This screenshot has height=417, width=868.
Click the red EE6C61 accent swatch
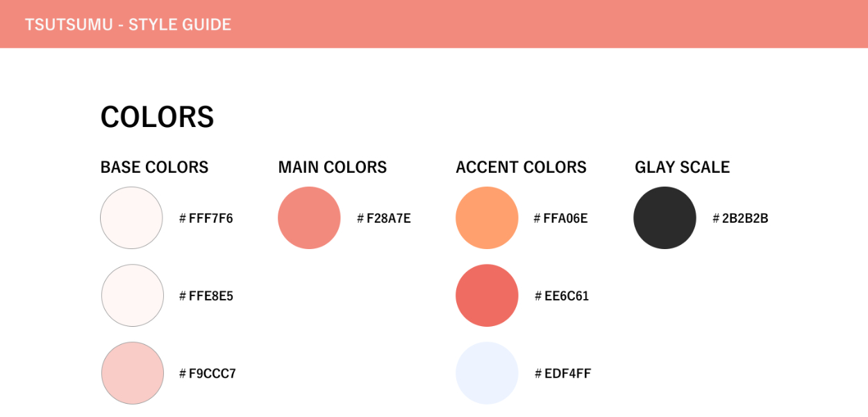(x=487, y=296)
